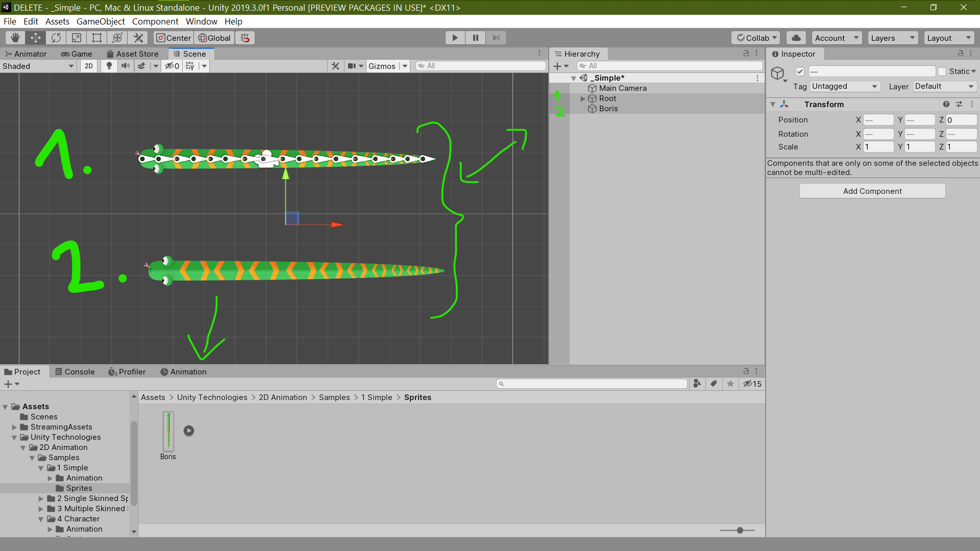
Task: Toggle hidden packages visibility 15
Action: (x=752, y=384)
